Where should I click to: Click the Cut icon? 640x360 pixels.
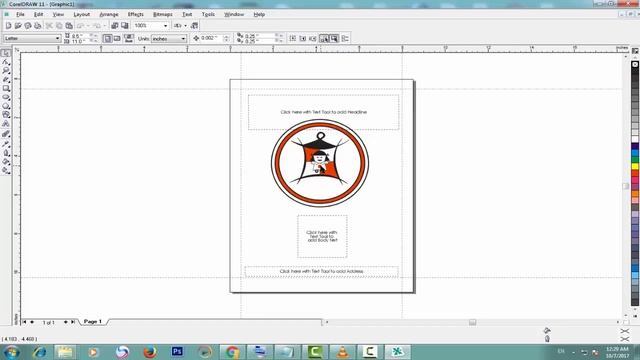tap(49, 25)
